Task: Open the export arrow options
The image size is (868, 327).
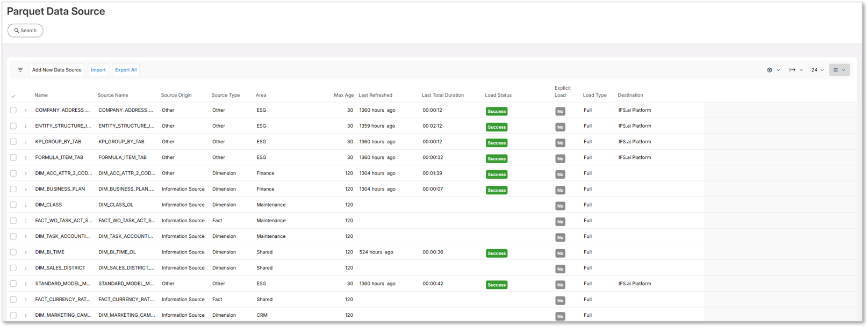Action: [792, 70]
